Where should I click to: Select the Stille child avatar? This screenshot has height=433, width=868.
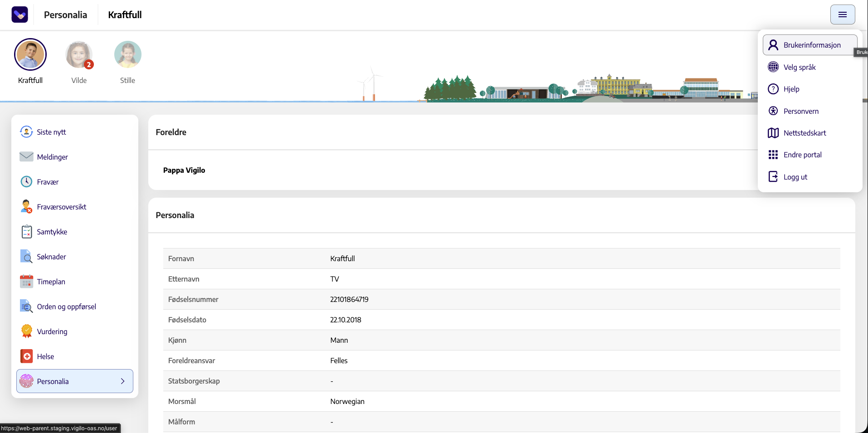click(127, 54)
